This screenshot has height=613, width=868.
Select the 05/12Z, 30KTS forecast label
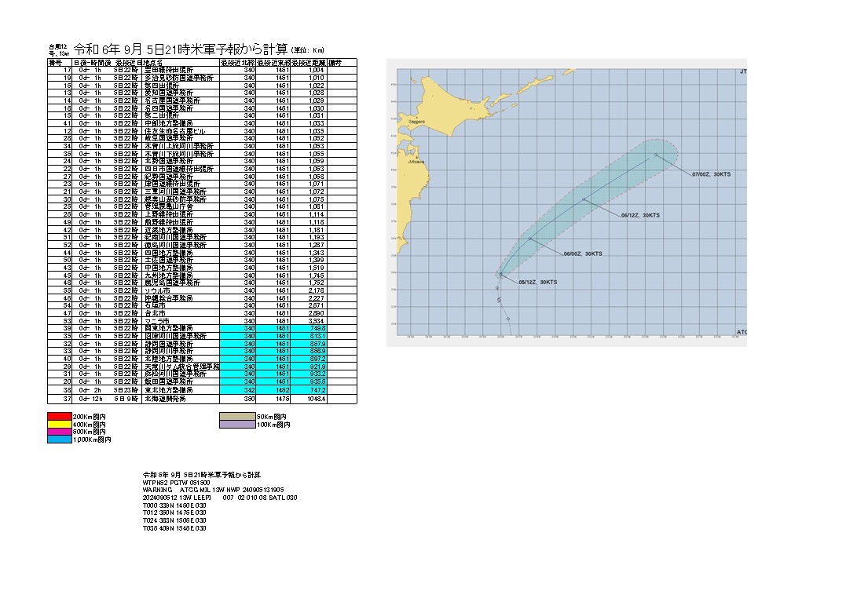[537, 282]
